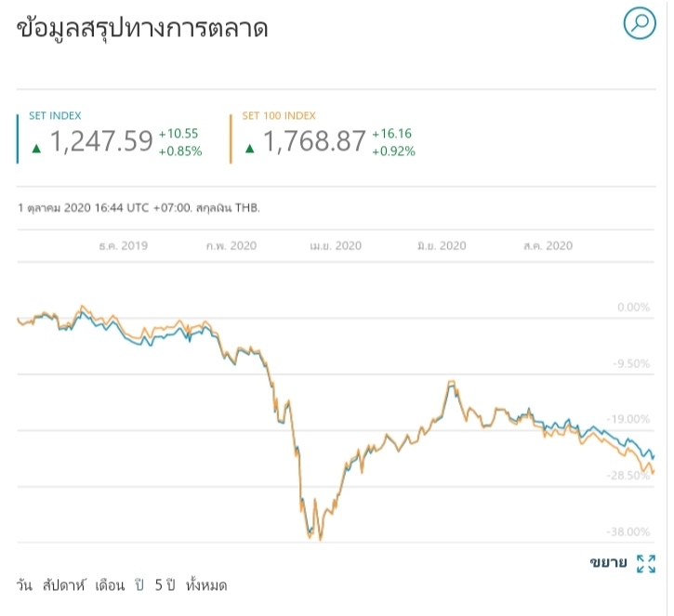The image size is (674, 616).
Task: Switch chart to เดือน (month) range
Action: coord(109,585)
